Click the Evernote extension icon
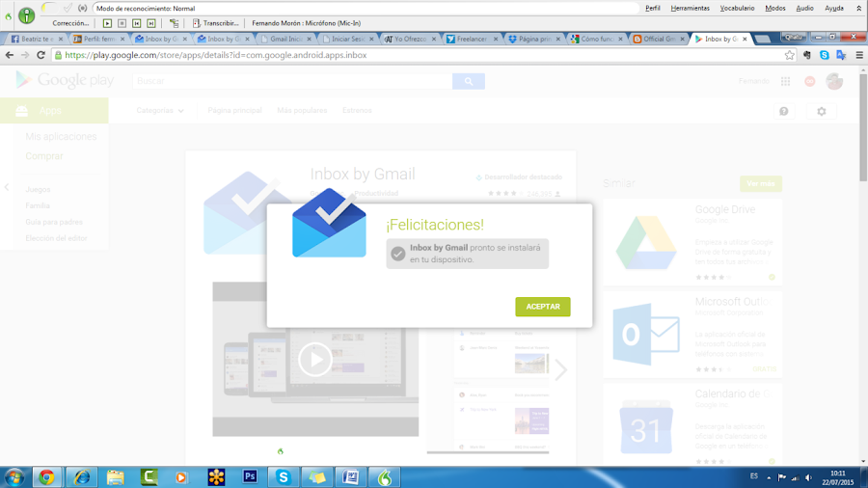 pos(807,55)
